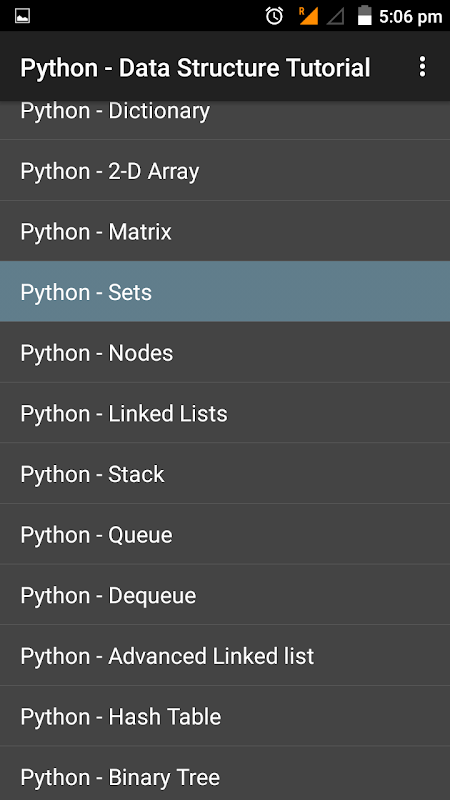Open Python - Hash Table tutorial
The width and height of the screenshot is (450, 800).
click(x=225, y=716)
